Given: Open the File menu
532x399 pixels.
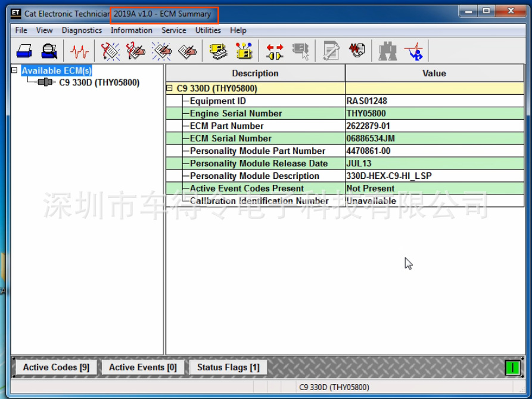Looking at the screenshot, I should point(21,30).
